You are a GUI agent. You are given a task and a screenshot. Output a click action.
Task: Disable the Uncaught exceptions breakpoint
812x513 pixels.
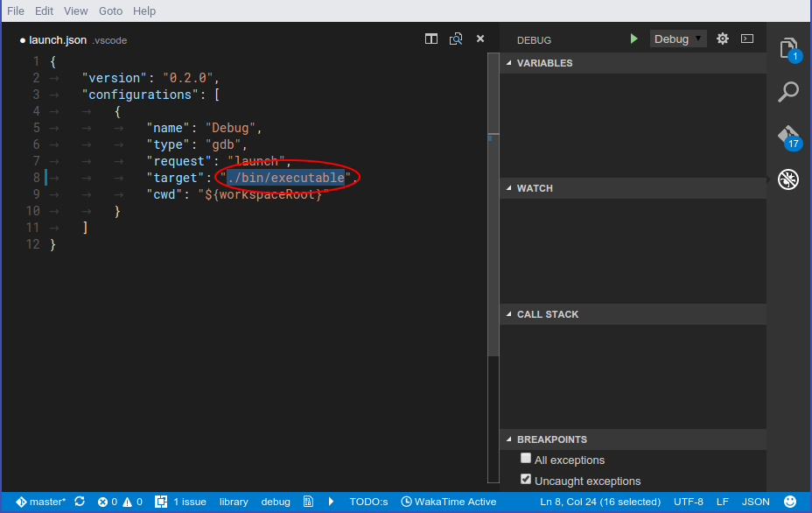(525, 479)
